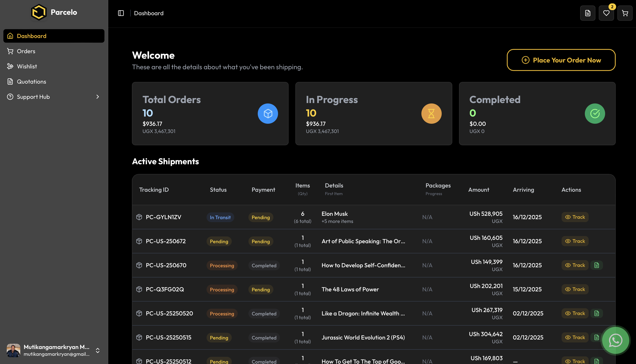Open Quotations in the sidebar
This screenshot has width=636, height=364.
[31, 81]
